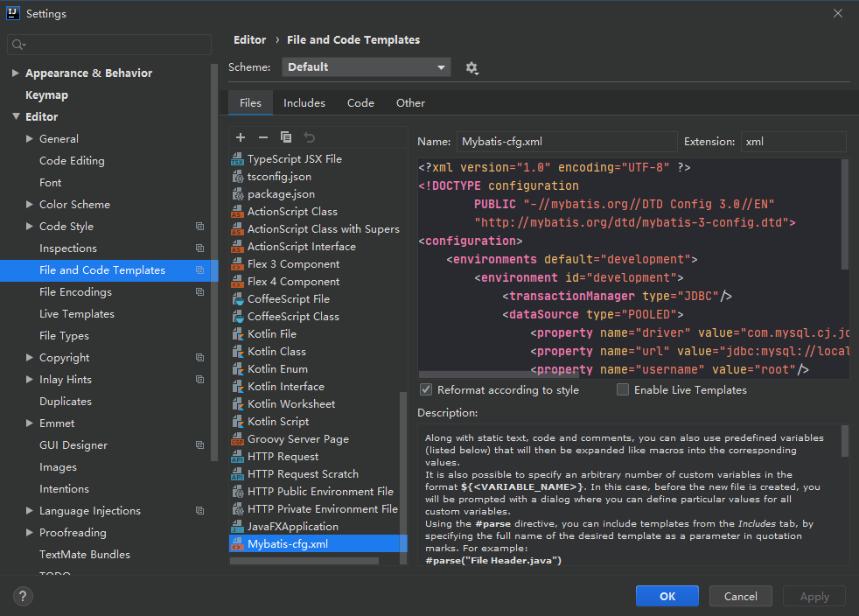
Task: Open File Types settings
Action: coord(64,336)
